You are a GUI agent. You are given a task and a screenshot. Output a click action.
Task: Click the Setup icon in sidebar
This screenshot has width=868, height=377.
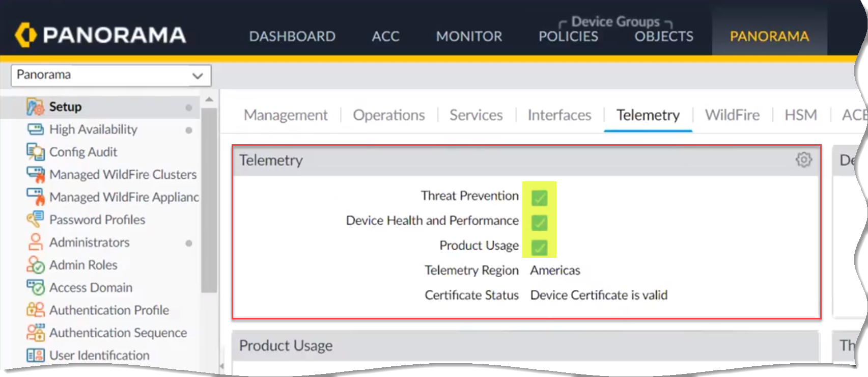tap(35, 107)
